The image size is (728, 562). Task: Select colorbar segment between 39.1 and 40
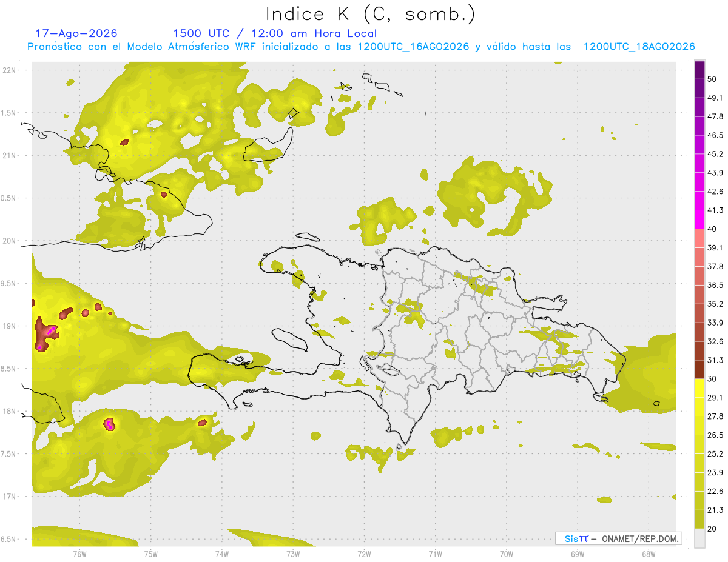click(x=700, y=238)
